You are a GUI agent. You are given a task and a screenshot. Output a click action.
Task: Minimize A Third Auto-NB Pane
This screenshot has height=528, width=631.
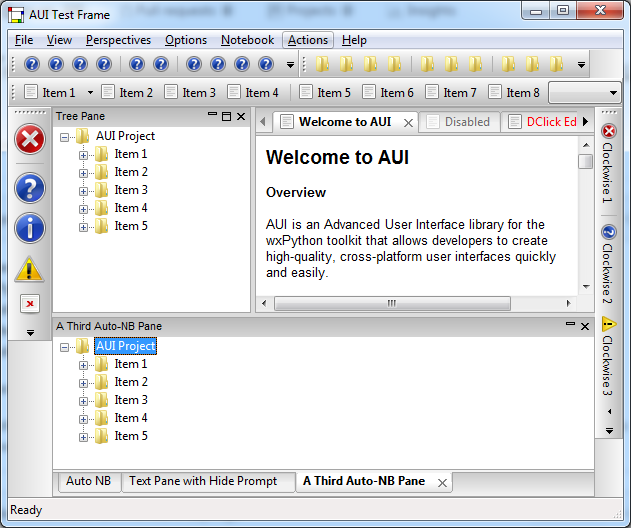(570, 324)
